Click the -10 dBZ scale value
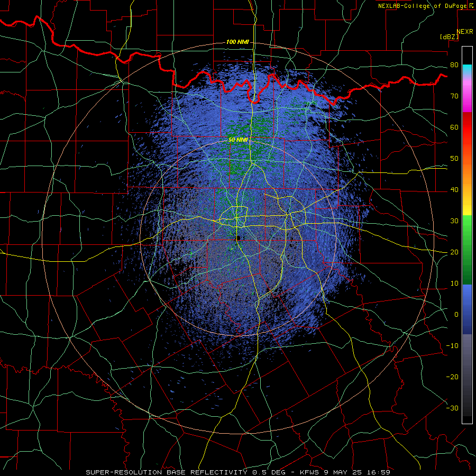Viewport: 476px width, 476px height. (x=452, y=346)
